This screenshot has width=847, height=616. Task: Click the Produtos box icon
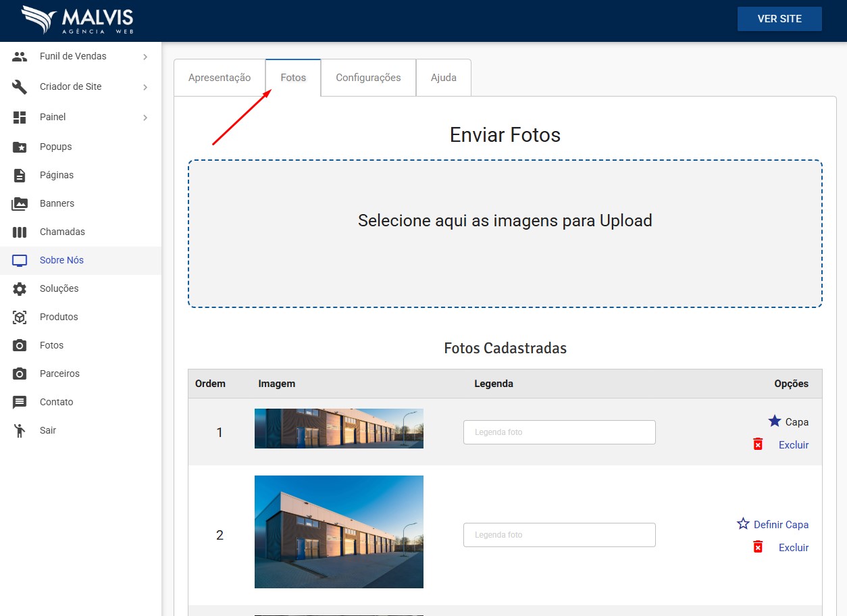[20, 317]
